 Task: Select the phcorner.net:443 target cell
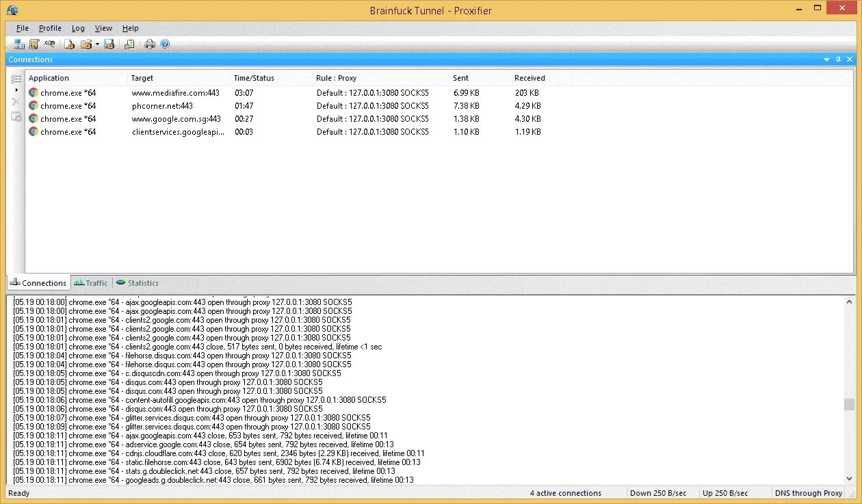pos(163,106)
